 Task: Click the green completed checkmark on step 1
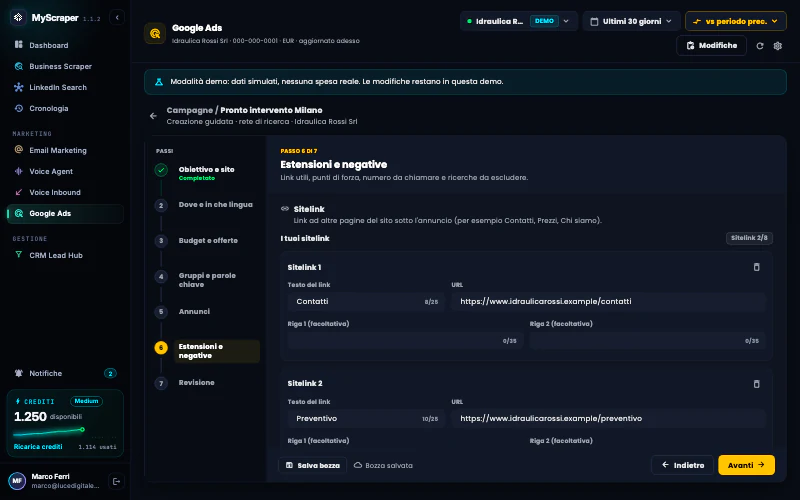click(161, 170)
